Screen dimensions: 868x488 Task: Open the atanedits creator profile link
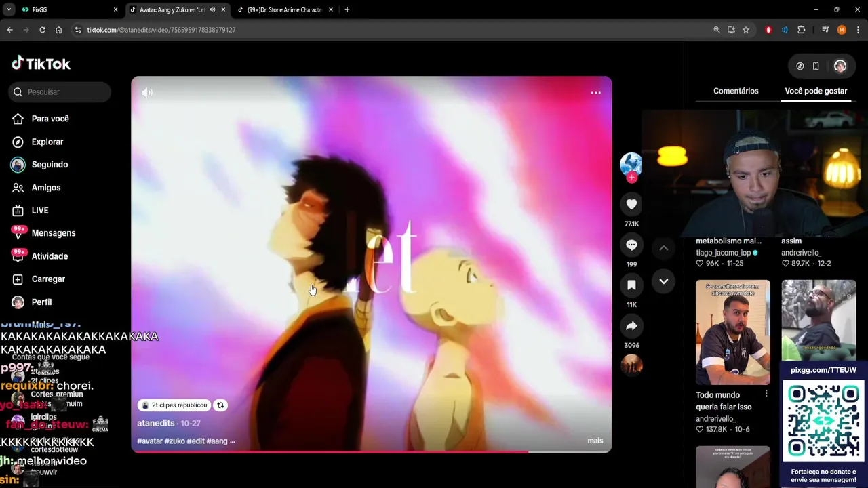(x=156, y=423)
